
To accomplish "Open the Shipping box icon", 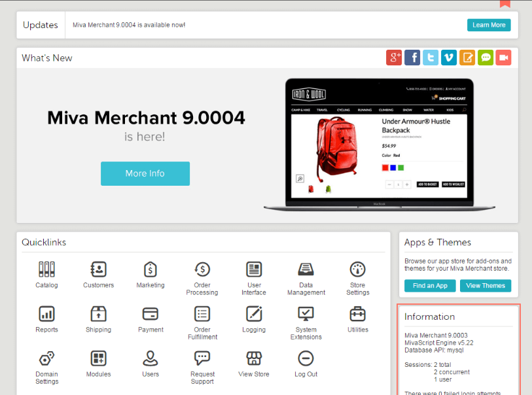I will (98, 314).
